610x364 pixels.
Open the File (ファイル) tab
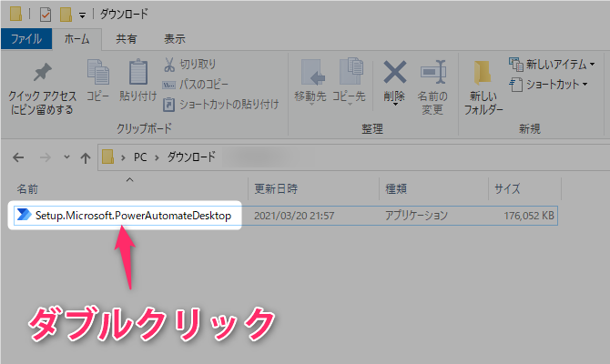coord(26,39)
